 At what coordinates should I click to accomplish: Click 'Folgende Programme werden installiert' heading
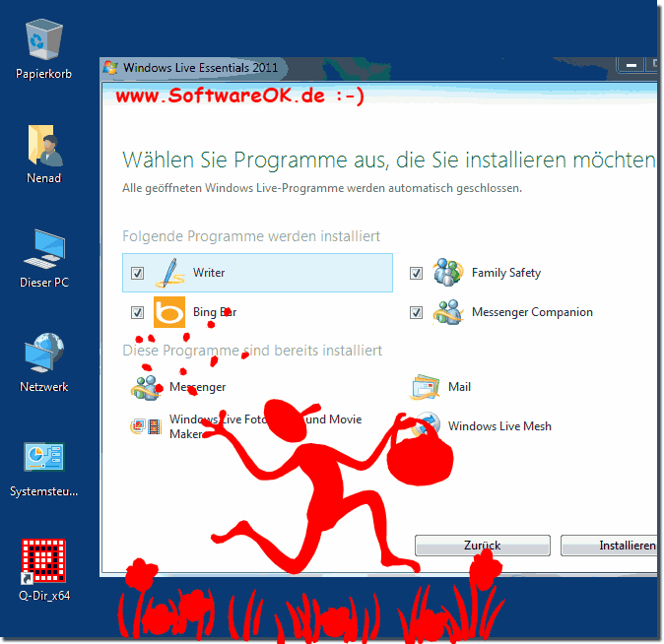point(251,236)
